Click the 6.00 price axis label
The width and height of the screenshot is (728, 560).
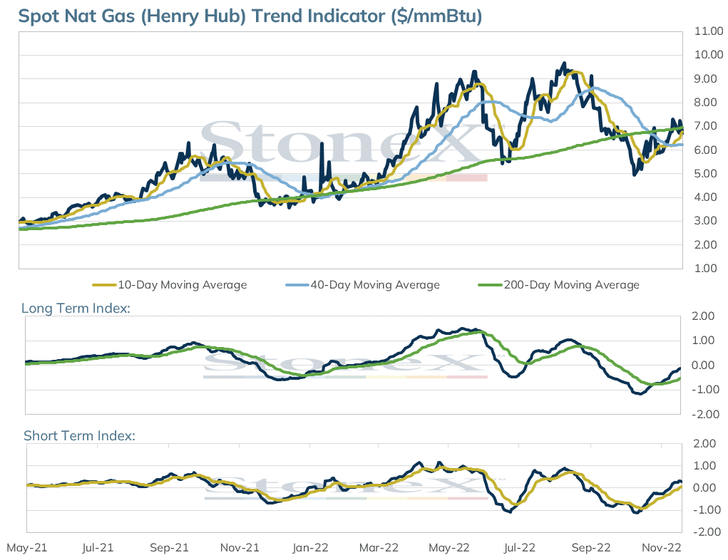click(x=705, y=150)
